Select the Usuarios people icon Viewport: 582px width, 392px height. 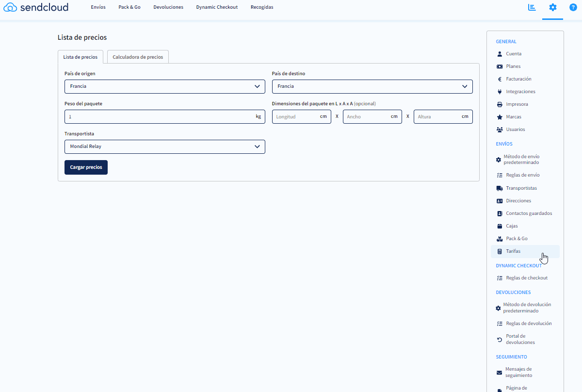(500, 129)
